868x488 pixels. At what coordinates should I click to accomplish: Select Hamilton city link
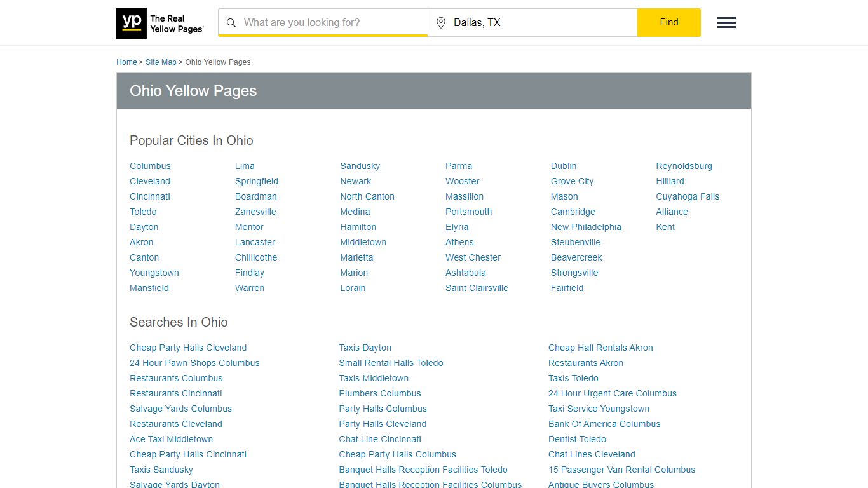coord(358,227)
